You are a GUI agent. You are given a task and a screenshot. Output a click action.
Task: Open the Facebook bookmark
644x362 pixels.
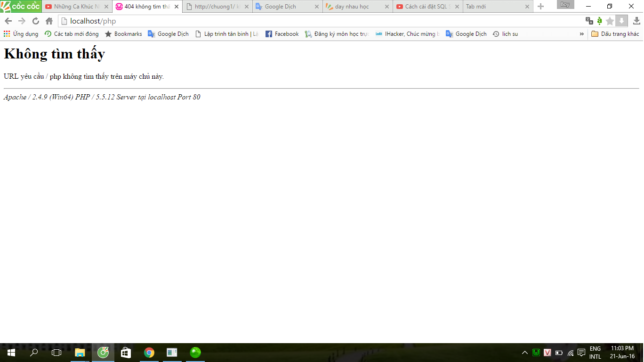tap(282, 34)
